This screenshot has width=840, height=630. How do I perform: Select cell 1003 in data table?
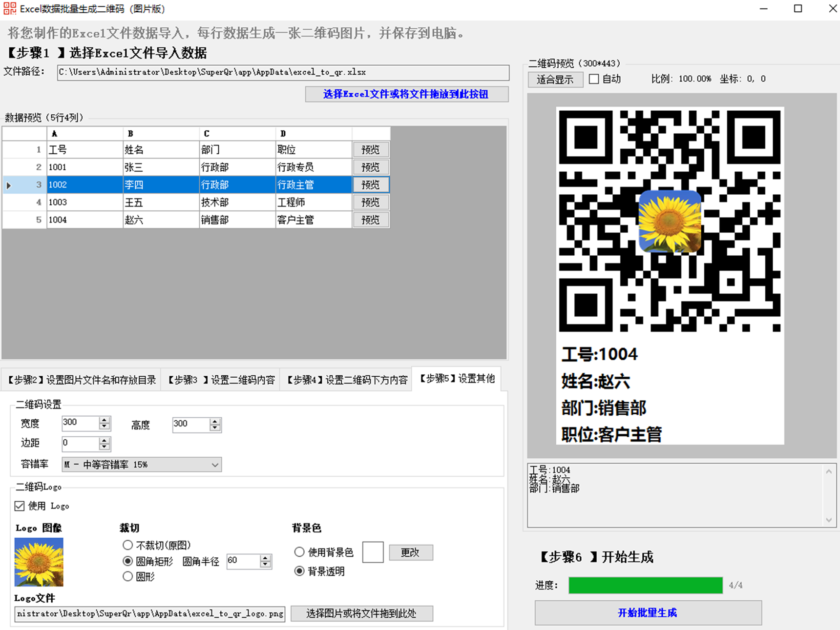[85, 203]
